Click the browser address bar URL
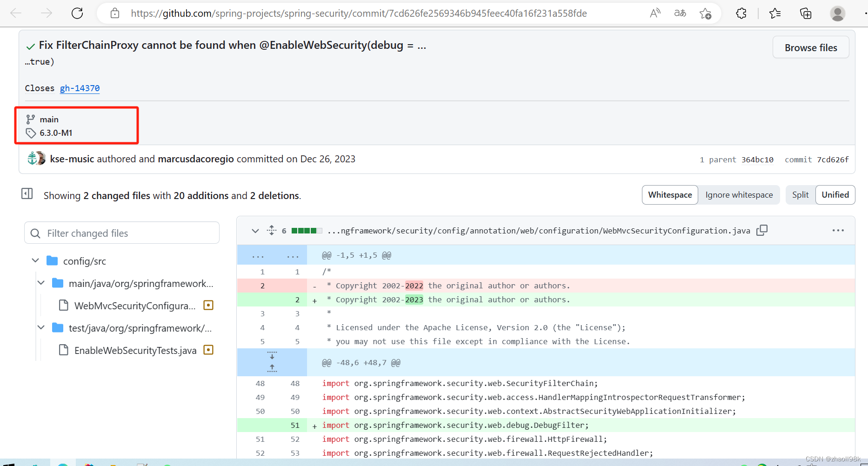 coord(359,13)
